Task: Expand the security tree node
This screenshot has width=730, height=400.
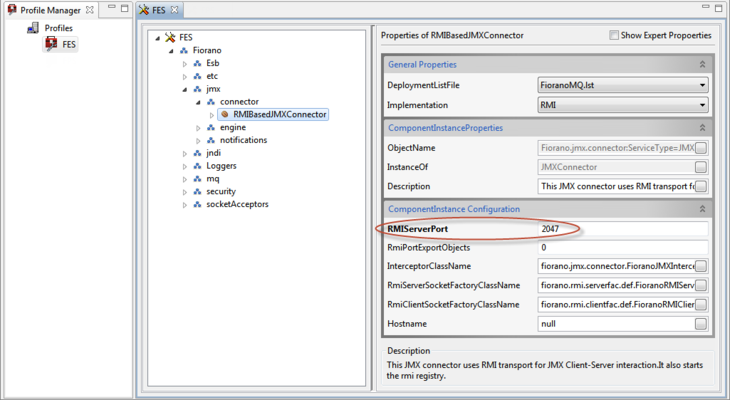Action: coord(185,192)
